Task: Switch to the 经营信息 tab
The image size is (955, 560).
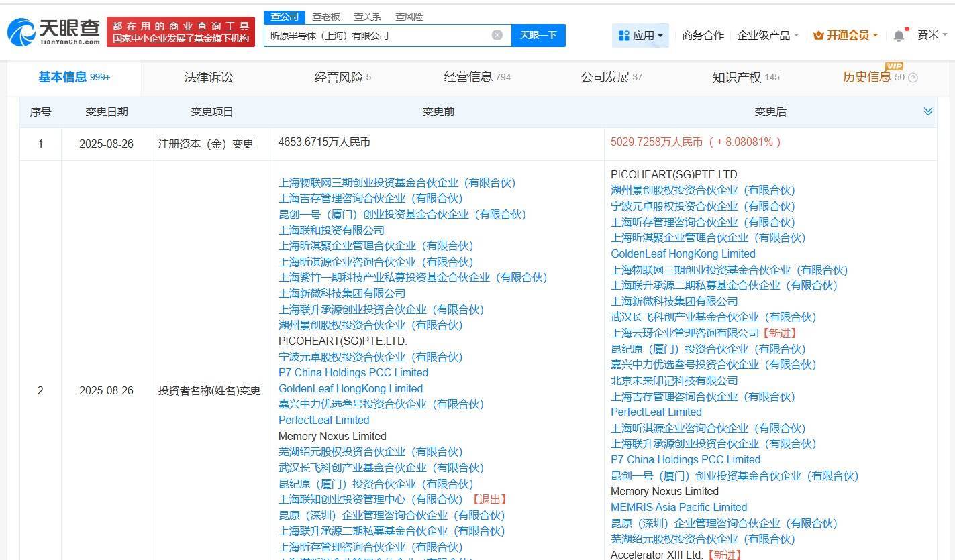Action: click(x=477, y=77)
